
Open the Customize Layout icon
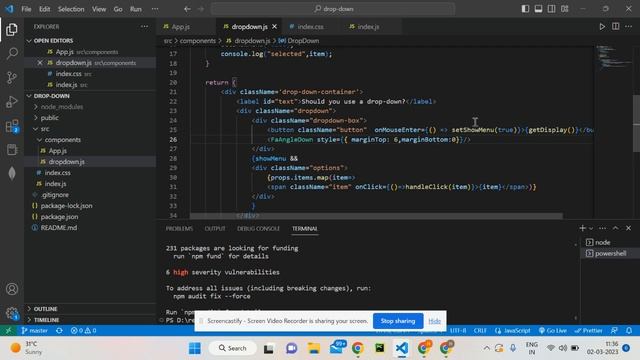click(x=564, y=9)
